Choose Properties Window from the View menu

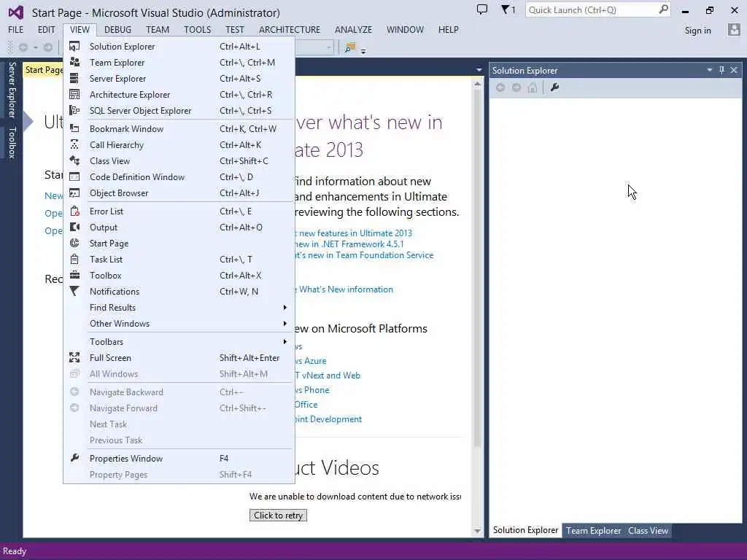point(179,458)
